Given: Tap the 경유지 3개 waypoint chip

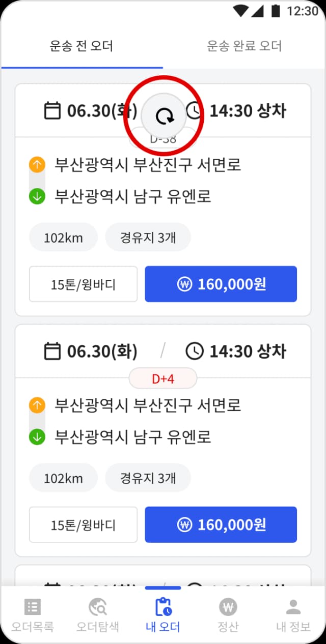Looking at the screenshot, I should pyautogui.click(x=148, y=237).
